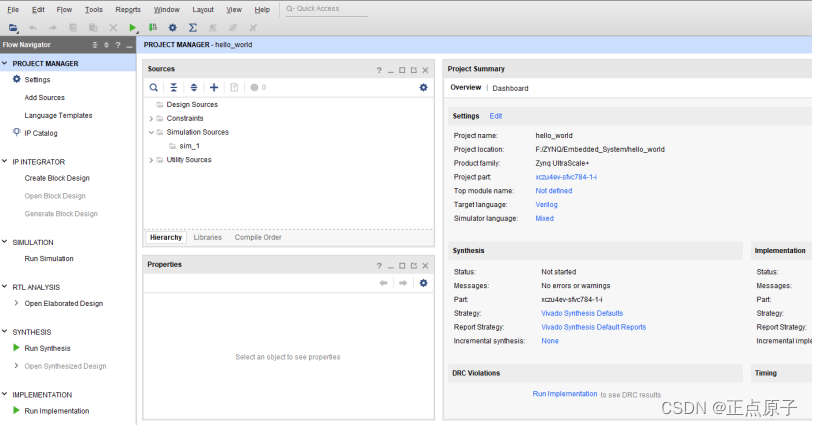Open Sources panel help question mark
Screen dimensions: 813x426
[x=379, y=70]
